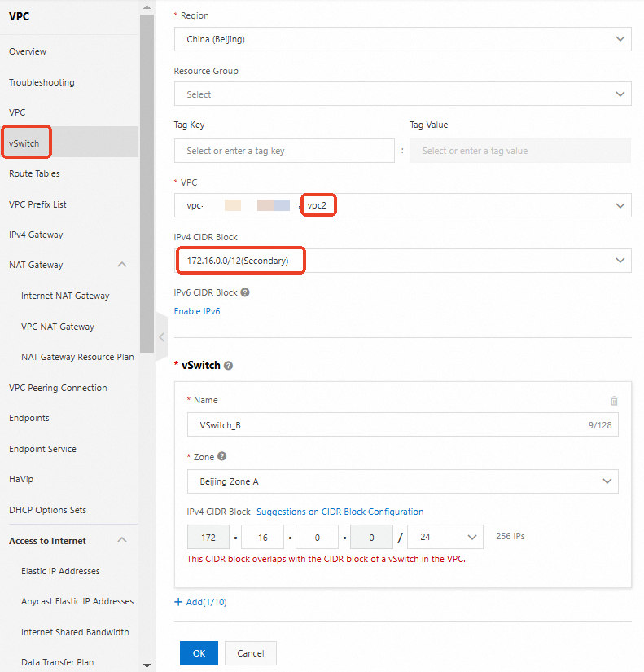Delete the VSwitch_B entry with trash icon
The height and width of the screenshot is (672, 644).
pos(614,400)
